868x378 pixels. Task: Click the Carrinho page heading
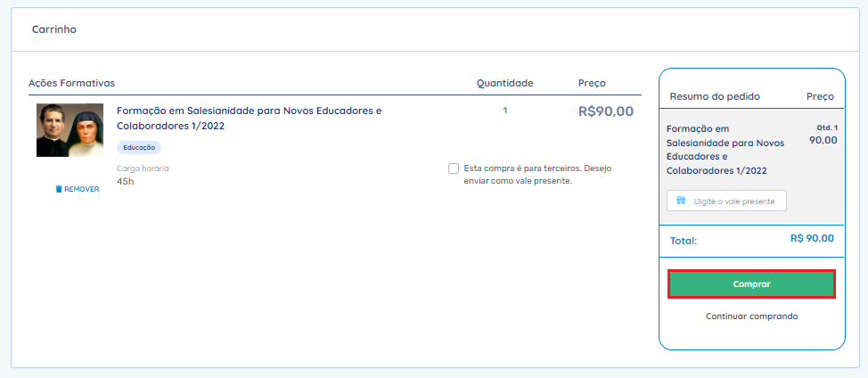[54, 29]
